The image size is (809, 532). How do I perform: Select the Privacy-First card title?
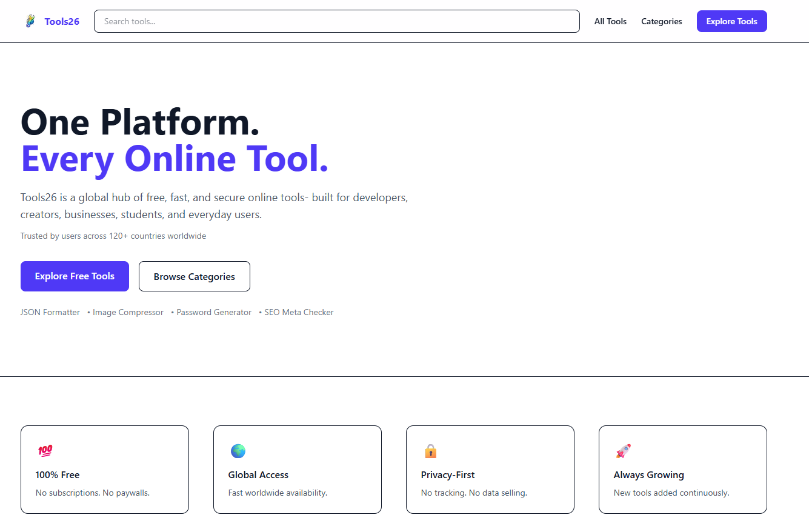pyautogui.click(x=448, y=475)
